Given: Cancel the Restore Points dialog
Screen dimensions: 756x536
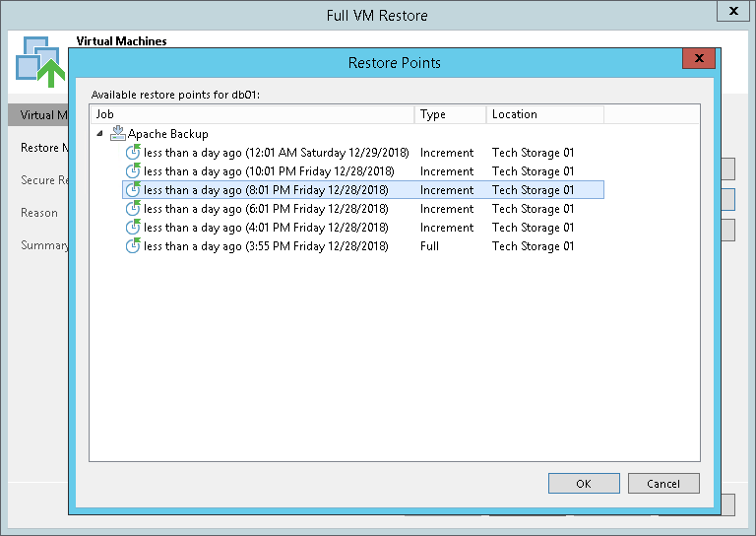Looking at the screenshot, I should tap(663, 483).
